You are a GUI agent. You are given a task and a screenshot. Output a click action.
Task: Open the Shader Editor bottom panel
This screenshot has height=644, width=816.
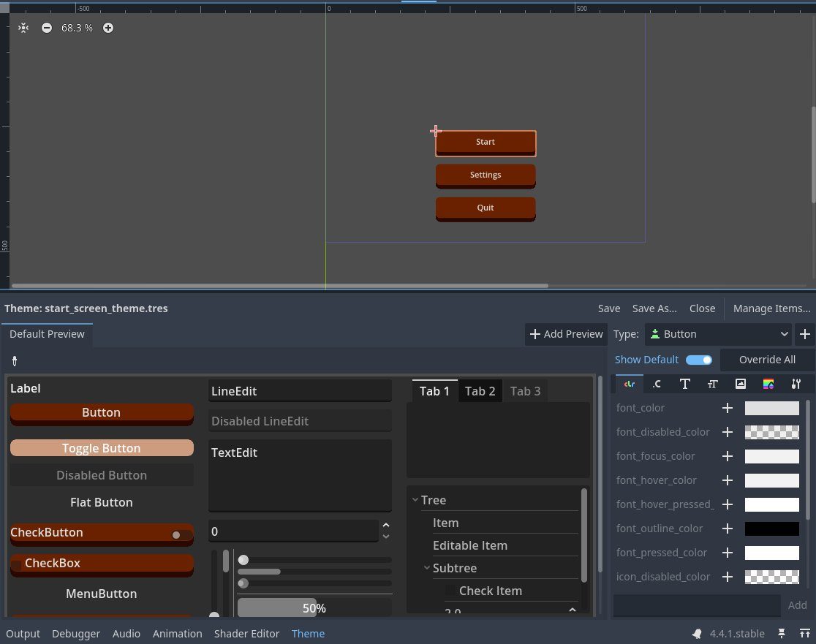pyautogui.click(x=246, y=633)
